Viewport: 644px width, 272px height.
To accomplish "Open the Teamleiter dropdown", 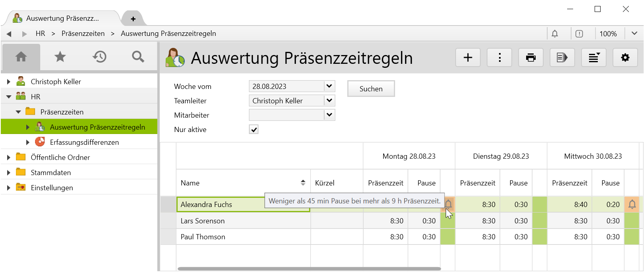I will (329, 101).
